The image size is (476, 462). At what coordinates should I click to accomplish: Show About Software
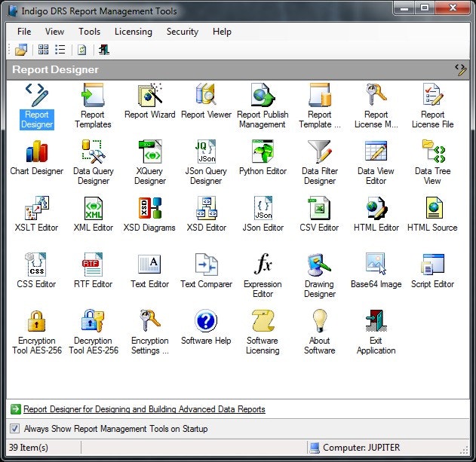tap(319, 332)
